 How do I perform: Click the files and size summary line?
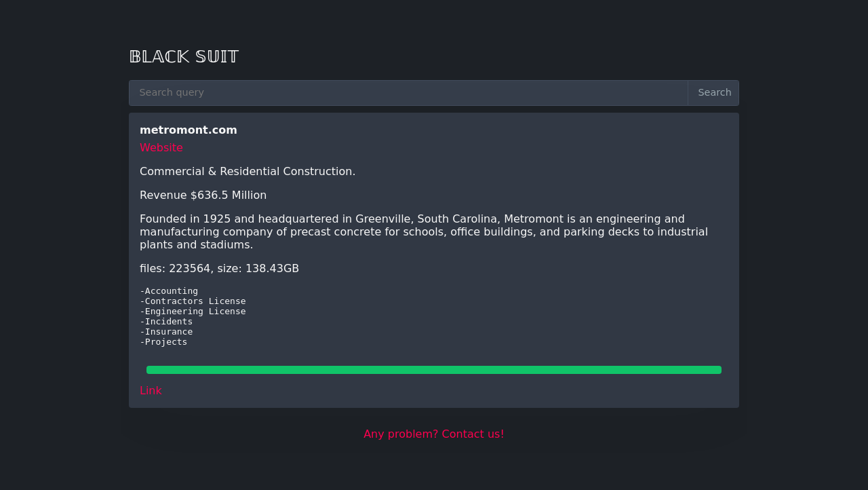pos(219,268)
